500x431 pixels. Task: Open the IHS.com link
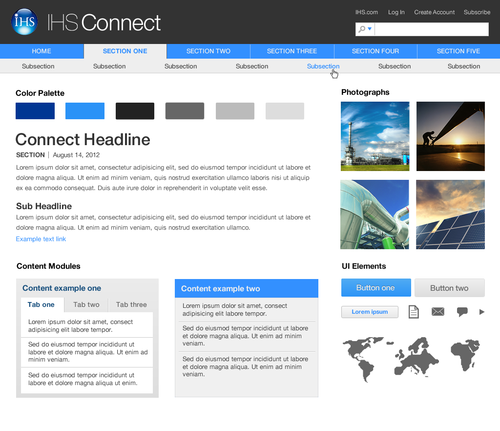point(366,12)
